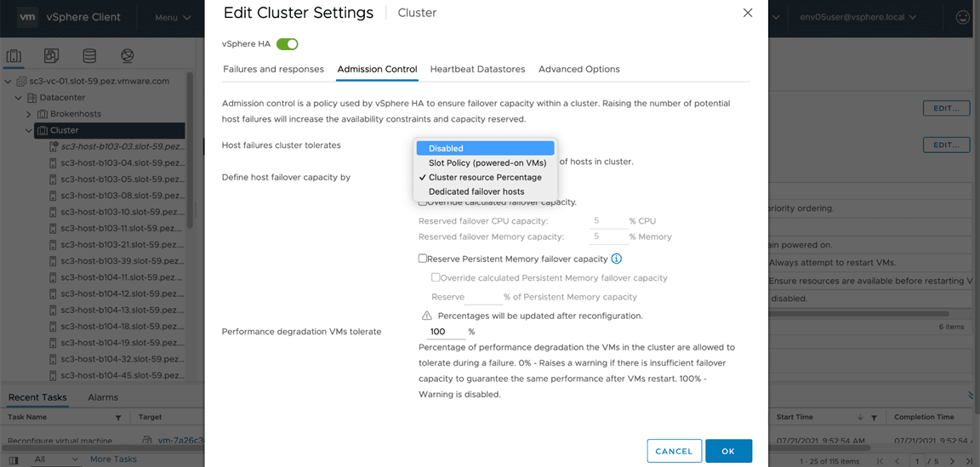Viewport: 980px width, 467px height.
Task: Open the Advanced Options tab
Action: pos(578,69)
